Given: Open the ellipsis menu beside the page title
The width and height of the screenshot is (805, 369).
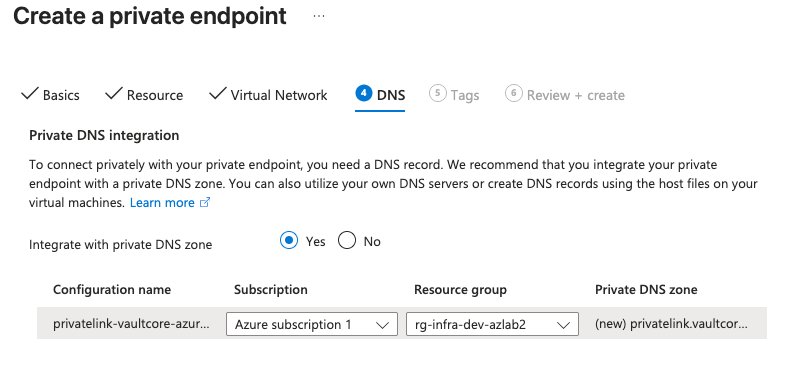Looking at the screenshot, I should [319, 16].
